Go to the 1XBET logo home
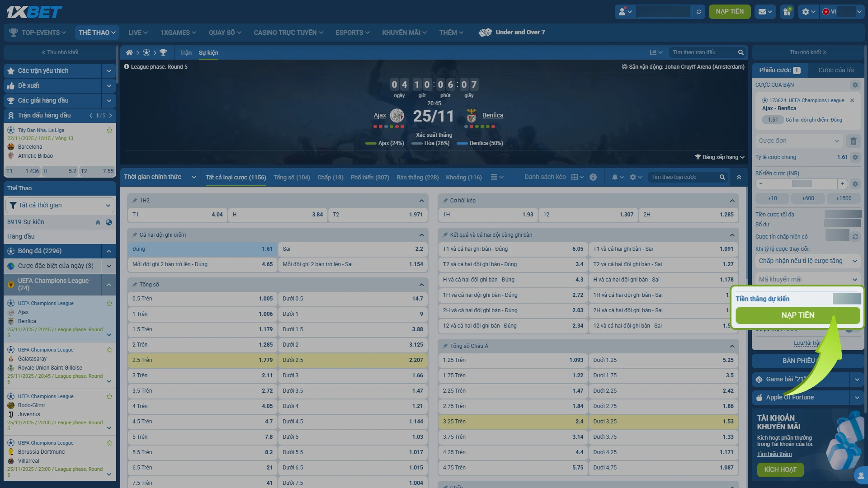Image resolution: width=868 pixels, height=488 pixels. (x=34, y=12)
